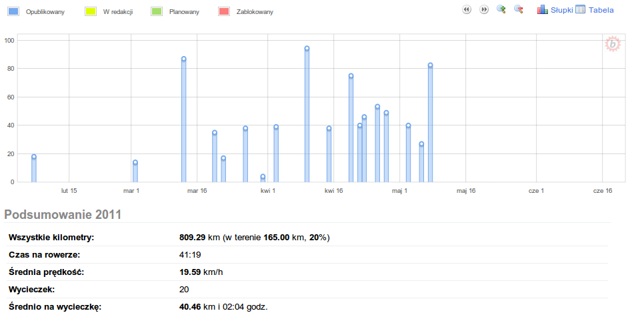Click the table icon beside Tabela
This screenshot has width=644, height=313.
[580, 9]
